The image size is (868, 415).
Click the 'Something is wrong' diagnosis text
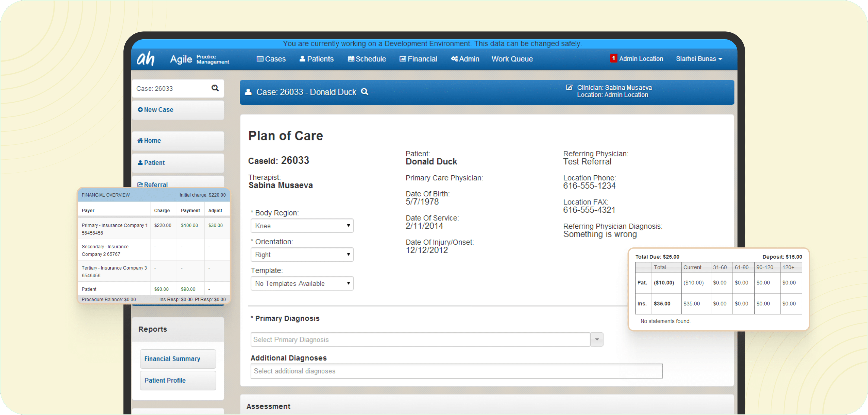coord(600,234)
